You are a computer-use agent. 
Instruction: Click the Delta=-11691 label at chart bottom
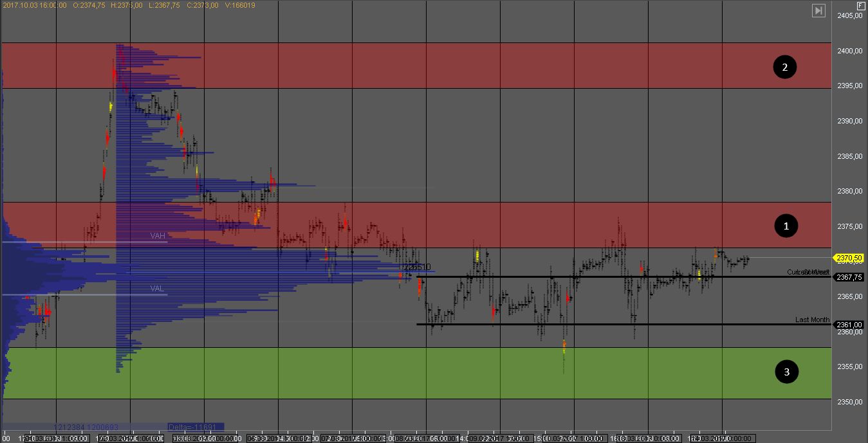tap(196, 427)
